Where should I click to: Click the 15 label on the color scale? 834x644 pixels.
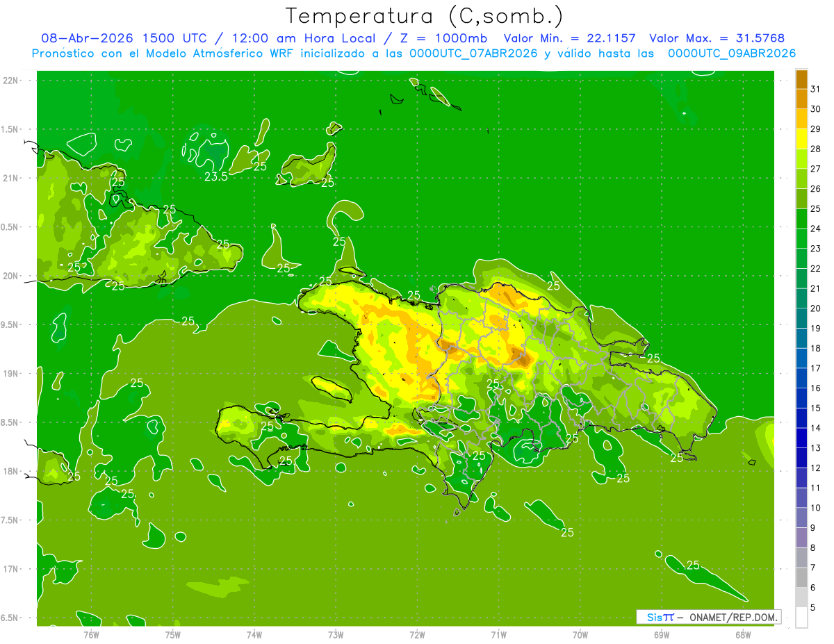click(816, 408)
